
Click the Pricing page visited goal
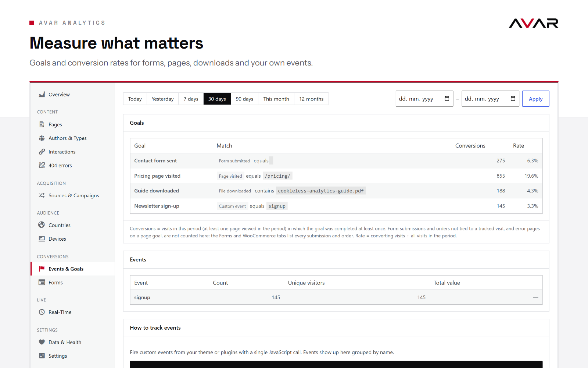pos(157,176)
